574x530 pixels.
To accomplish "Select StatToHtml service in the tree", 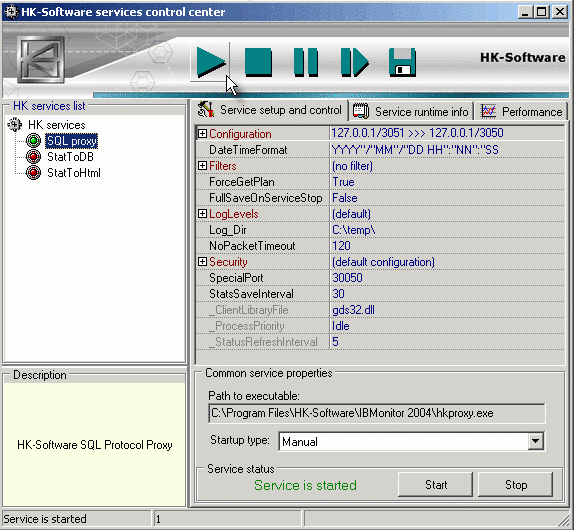I will pyautogui.click(x=74, y=173).
